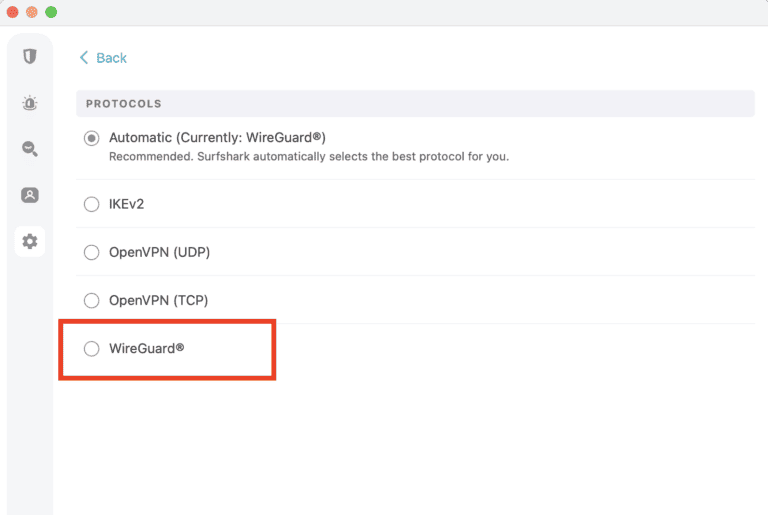Select the Automatic protocol radio button
Screen dimensions: 768x515
click(92, 138)
